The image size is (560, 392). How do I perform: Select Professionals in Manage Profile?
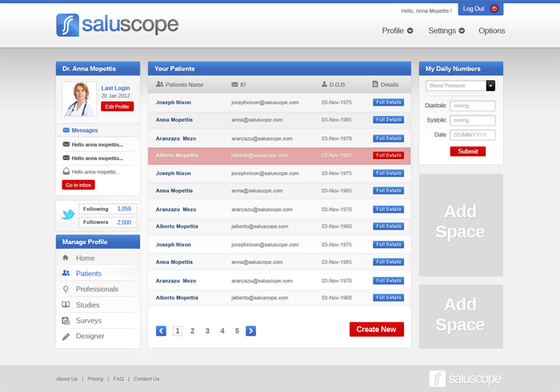[x=97, y=289]
